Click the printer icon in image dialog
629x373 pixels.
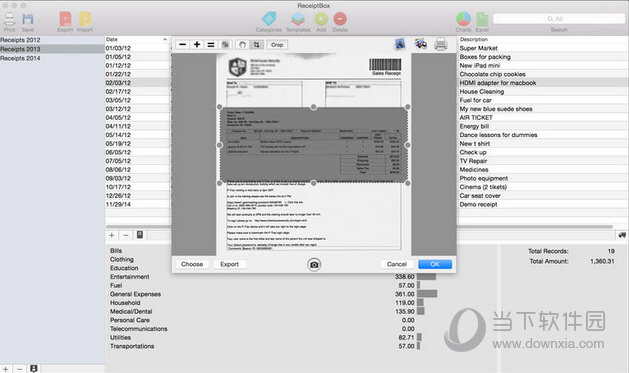pyautogui.click(x=441, y=44)
